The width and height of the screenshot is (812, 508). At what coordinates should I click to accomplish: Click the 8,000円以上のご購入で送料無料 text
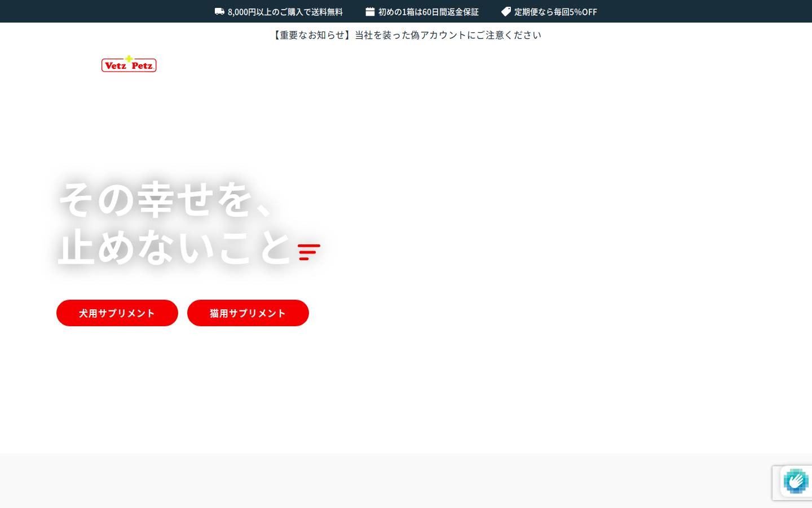pos(285,12)
